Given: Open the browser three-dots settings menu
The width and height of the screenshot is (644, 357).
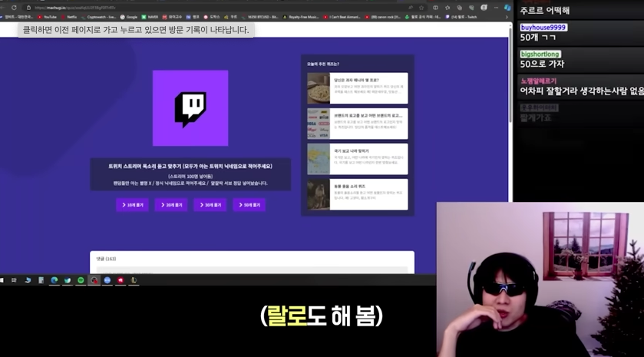Looking at the screenshot, I should [496, 8].
